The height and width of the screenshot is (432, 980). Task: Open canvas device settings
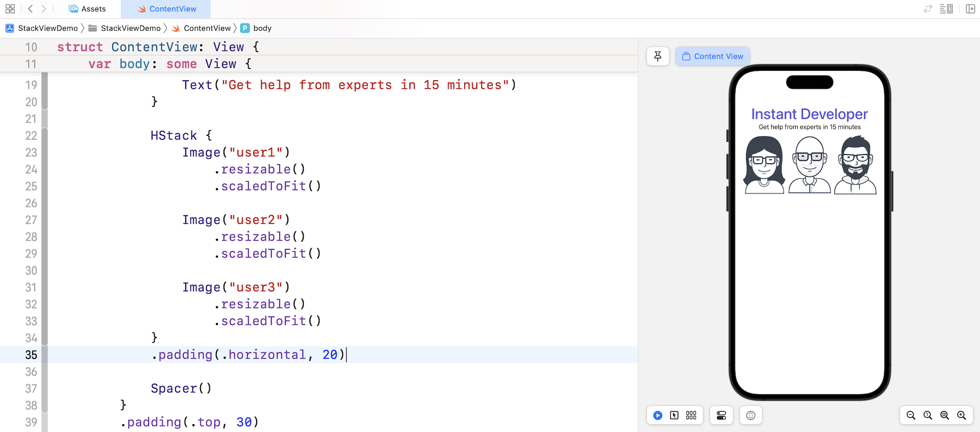tap(721, 415)
